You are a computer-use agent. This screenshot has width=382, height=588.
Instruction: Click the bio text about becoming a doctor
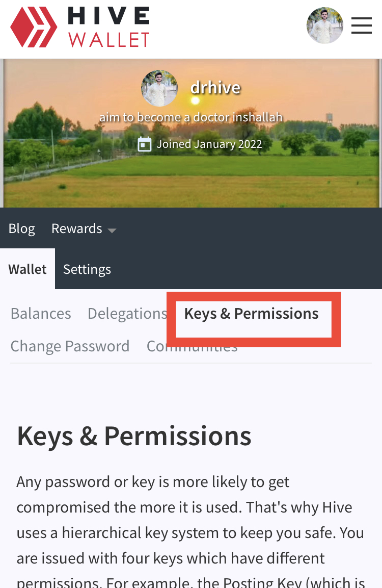pyautogui.click(x=191, y=117)
